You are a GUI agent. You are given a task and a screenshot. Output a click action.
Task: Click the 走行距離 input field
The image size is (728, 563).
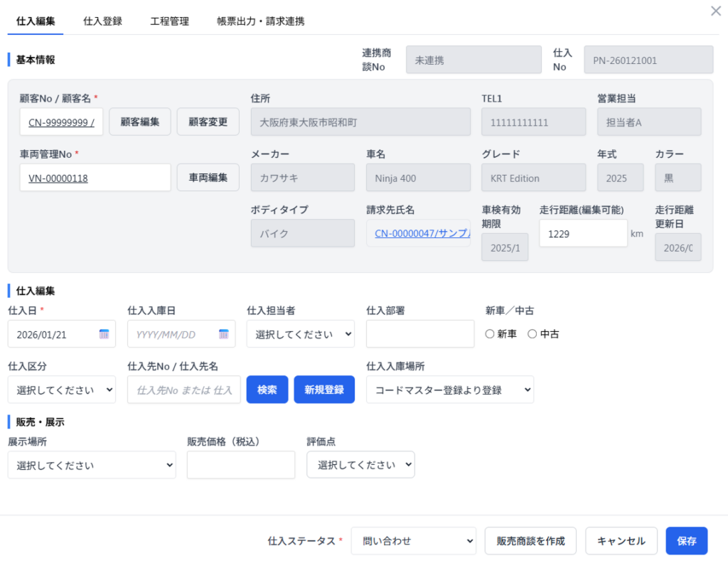(582, 233)
